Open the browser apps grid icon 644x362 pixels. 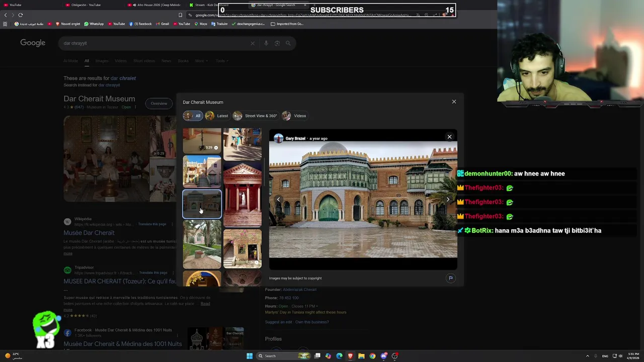pyautogui.click(x=5, y=24)
